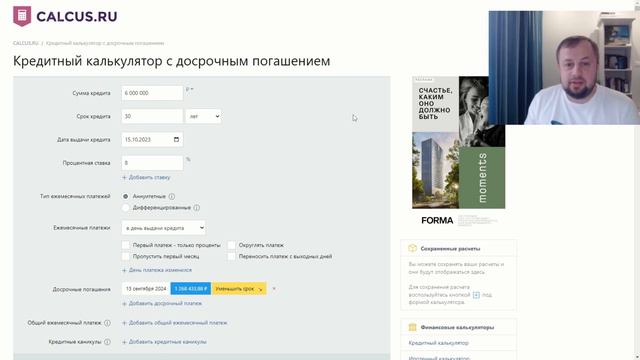Select Аннуитетные payment type

pos(126,196)
